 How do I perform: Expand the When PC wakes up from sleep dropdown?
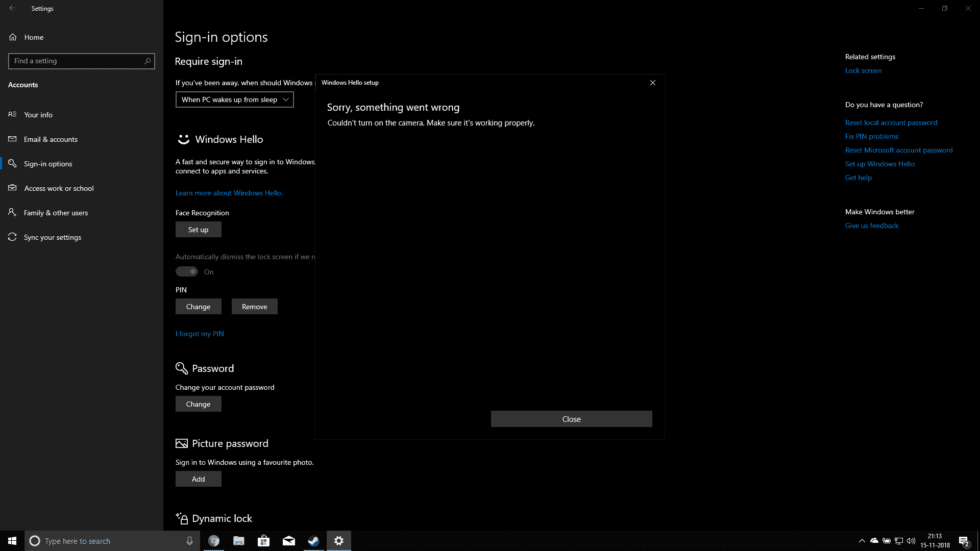[x=234, y=99]
